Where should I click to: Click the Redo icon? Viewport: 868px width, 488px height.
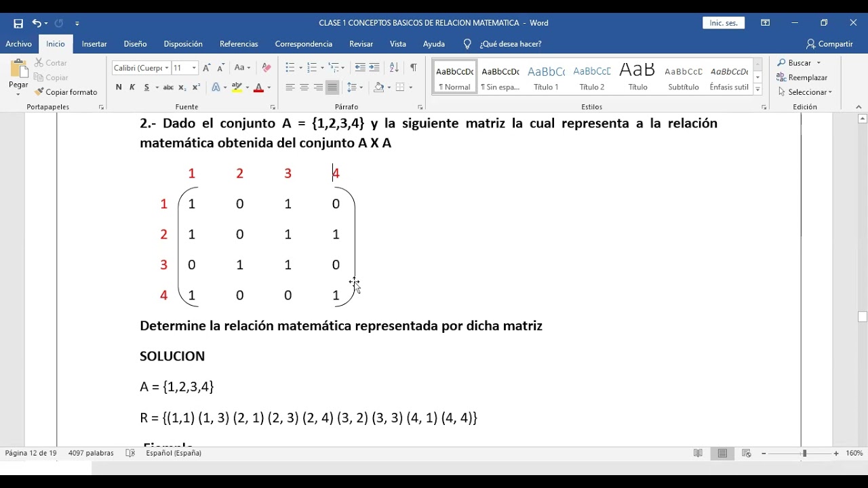click(59, 23)
